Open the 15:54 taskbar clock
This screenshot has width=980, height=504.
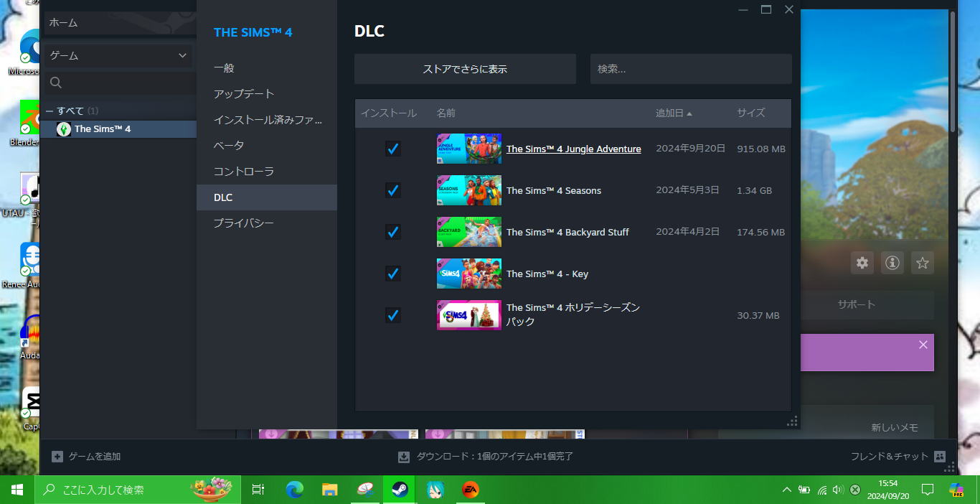[x=887, y=490]
